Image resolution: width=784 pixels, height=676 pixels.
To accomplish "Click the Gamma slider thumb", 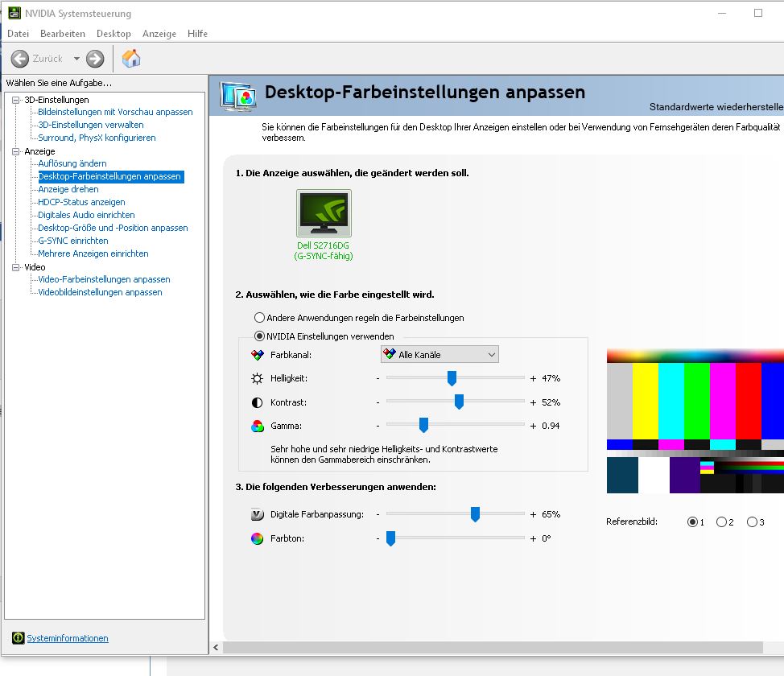I will [423, 425].
